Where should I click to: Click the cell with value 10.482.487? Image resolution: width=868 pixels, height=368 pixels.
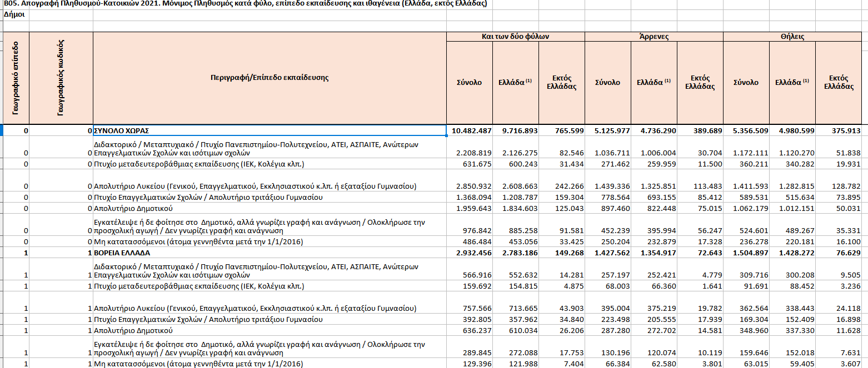[x=470, y=130]
